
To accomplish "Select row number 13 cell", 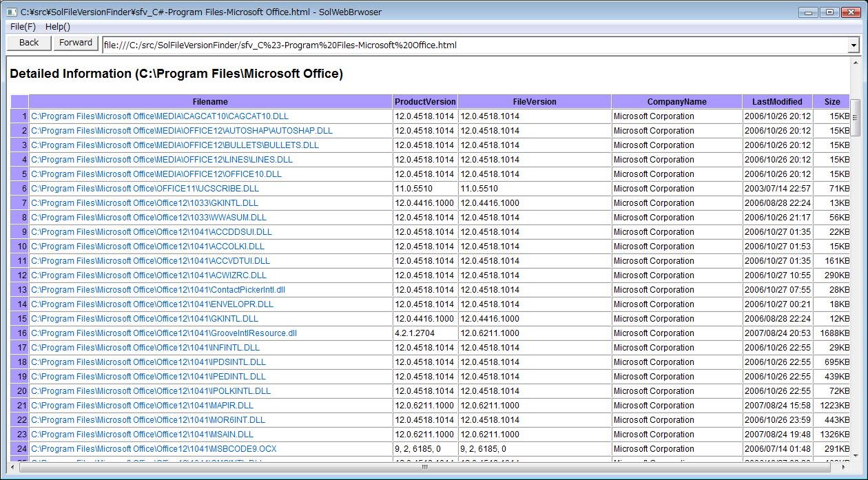I will (20, 290).
